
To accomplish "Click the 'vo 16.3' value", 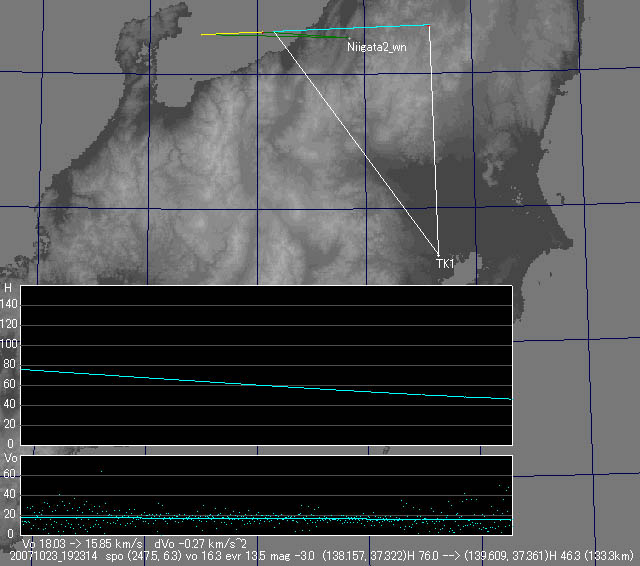I will point(203,556).
